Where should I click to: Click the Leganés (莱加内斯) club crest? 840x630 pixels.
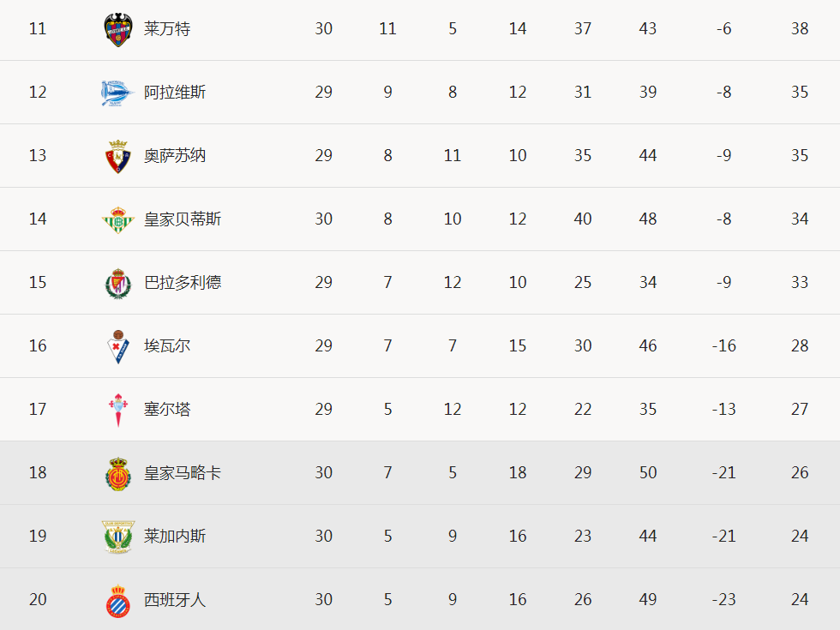(118, 537)
